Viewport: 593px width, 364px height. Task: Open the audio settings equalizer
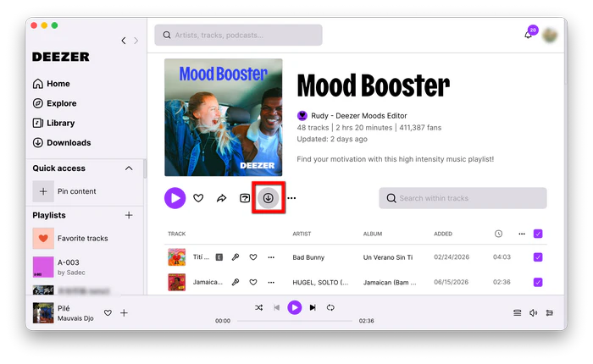click(550, 312)
